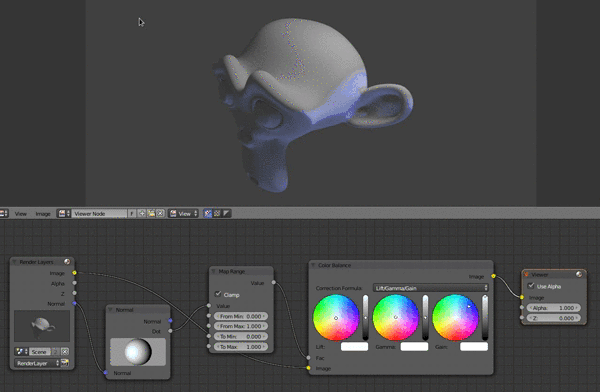The width and height of the screenshot is (600, 392).
Task: Click the Render Layers Alpha output socket
Action: click(74, 283)
